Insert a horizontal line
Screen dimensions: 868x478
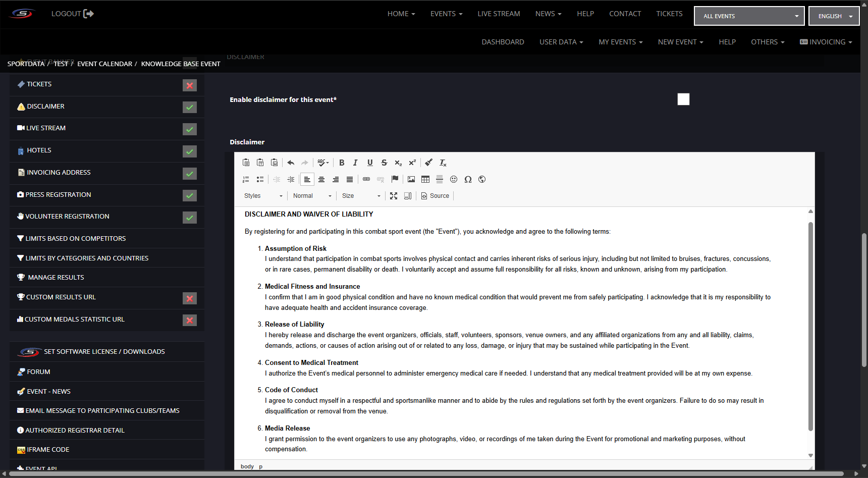point(440,179)
